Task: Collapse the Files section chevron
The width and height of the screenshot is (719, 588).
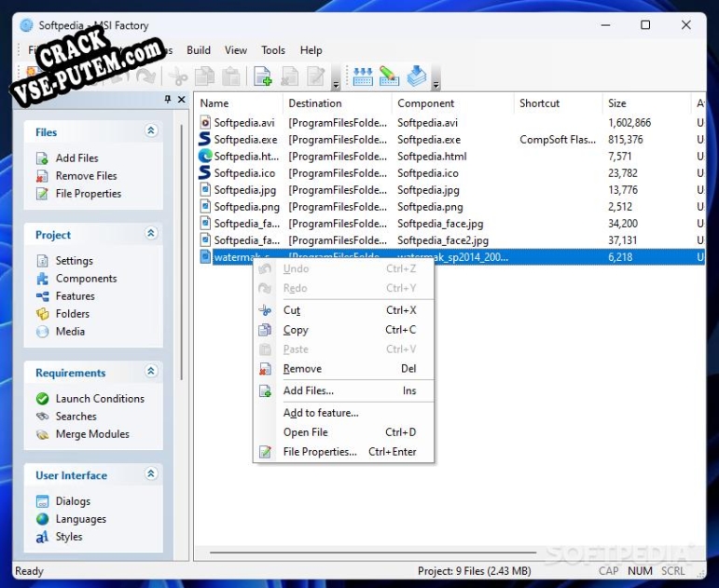Action: [x=151, y=131]
